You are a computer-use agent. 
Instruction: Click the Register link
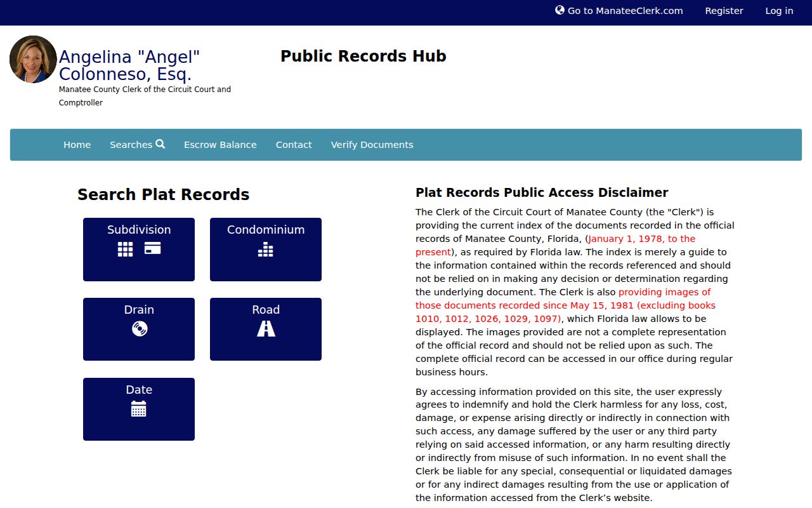click(724, 11)
